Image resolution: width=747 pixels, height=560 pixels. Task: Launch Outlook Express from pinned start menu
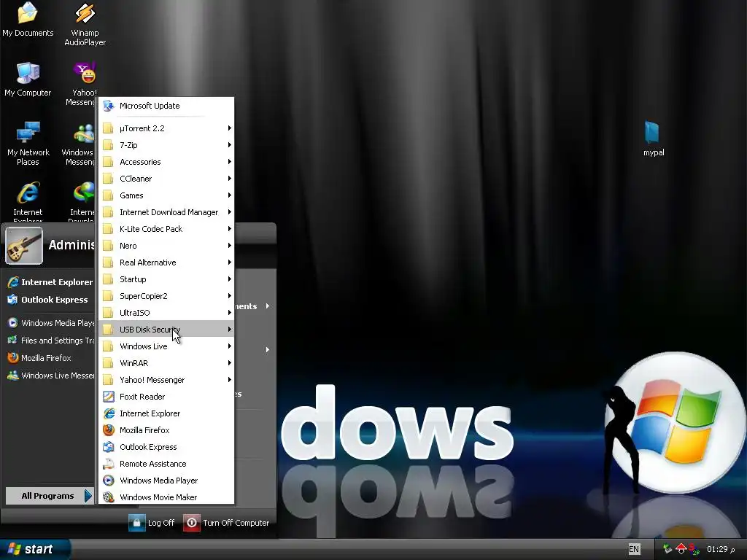pos(48,300)
